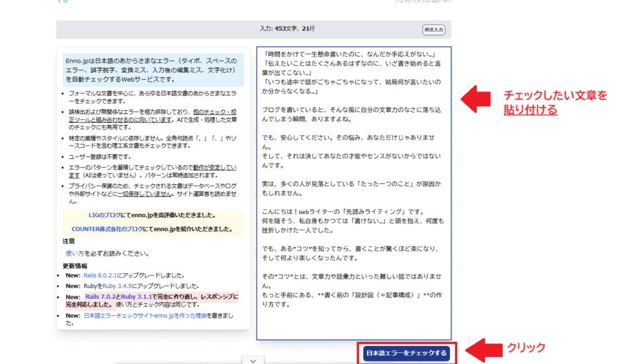
Task: Click the red arrow beside クリック
Action: pos(483,349)
